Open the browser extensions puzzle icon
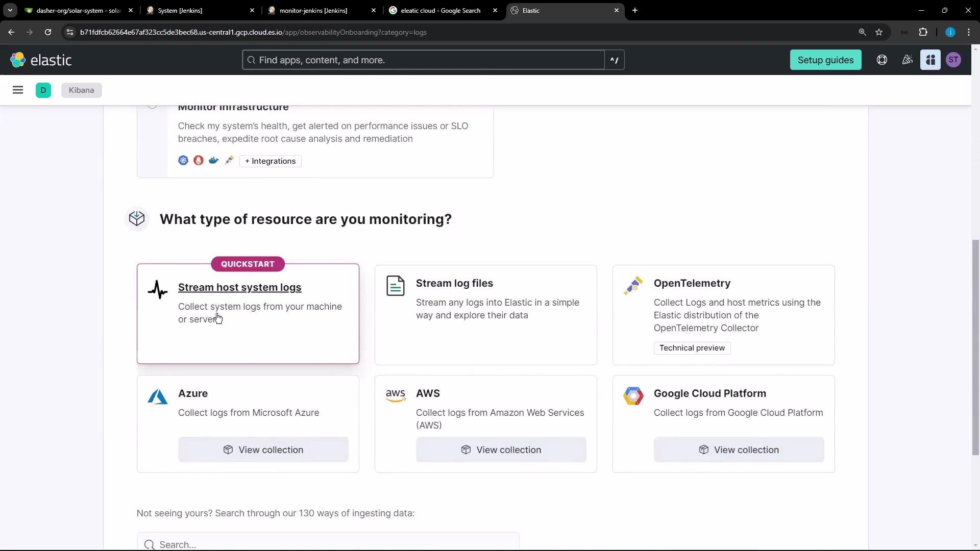Viewport: 980px width, 551px height. (x=923, y=32)
